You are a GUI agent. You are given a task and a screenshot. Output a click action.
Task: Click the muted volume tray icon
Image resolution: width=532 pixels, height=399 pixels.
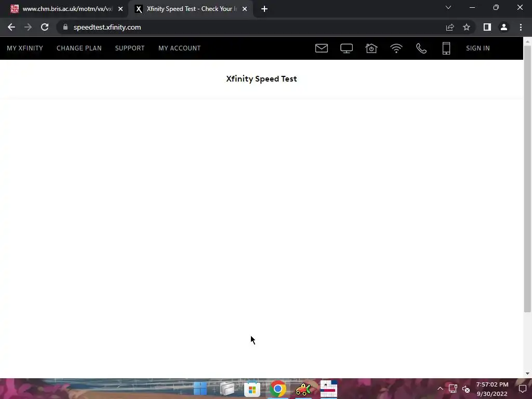pyautogui.click(x=466, y=389)
